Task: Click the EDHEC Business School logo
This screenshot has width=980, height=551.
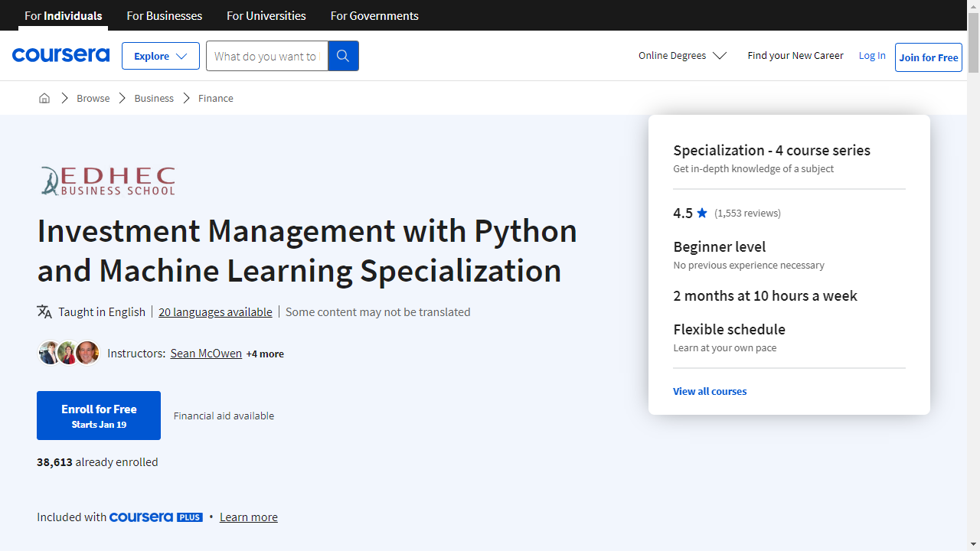Action: point(108,181)
